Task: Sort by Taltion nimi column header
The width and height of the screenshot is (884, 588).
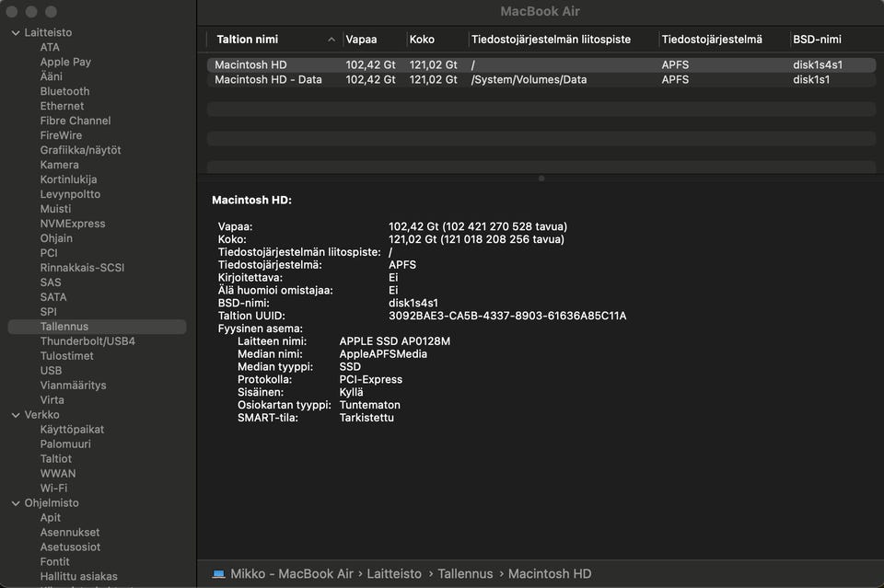Action: pyautogui.click(x=248, y=40)
